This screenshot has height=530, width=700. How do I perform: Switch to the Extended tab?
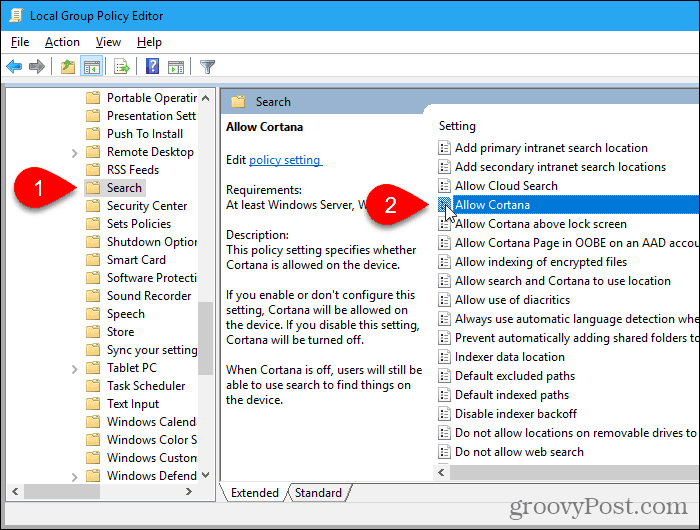click(x=254, y=492)
